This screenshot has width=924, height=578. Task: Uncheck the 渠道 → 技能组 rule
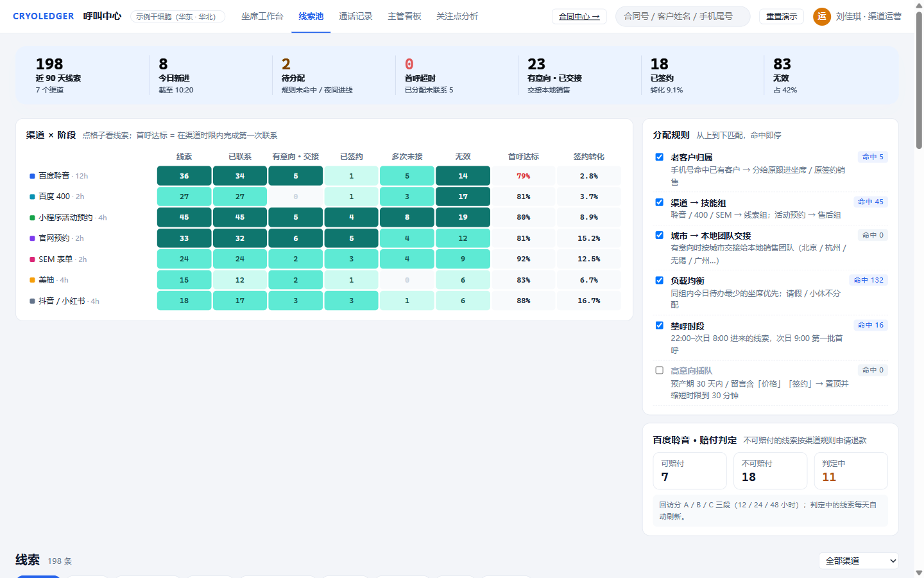tap(659, 202)
